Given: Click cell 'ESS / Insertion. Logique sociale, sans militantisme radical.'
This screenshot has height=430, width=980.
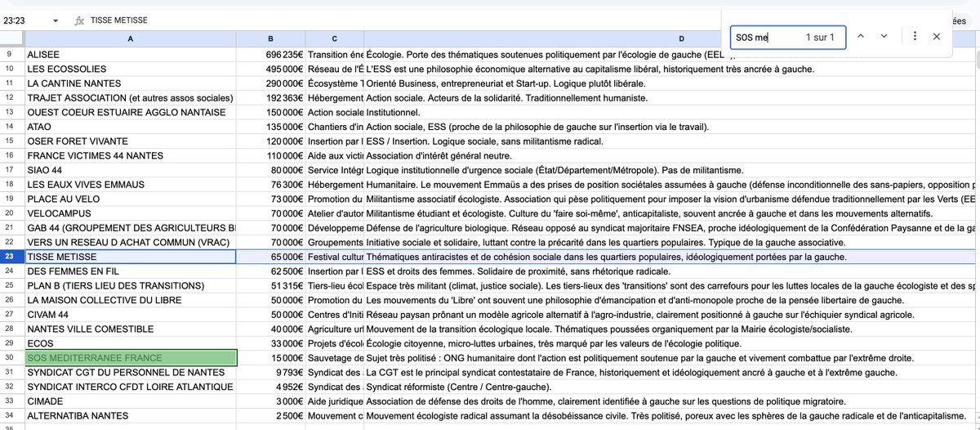Looking at the screenshot, I should (670, 141).
